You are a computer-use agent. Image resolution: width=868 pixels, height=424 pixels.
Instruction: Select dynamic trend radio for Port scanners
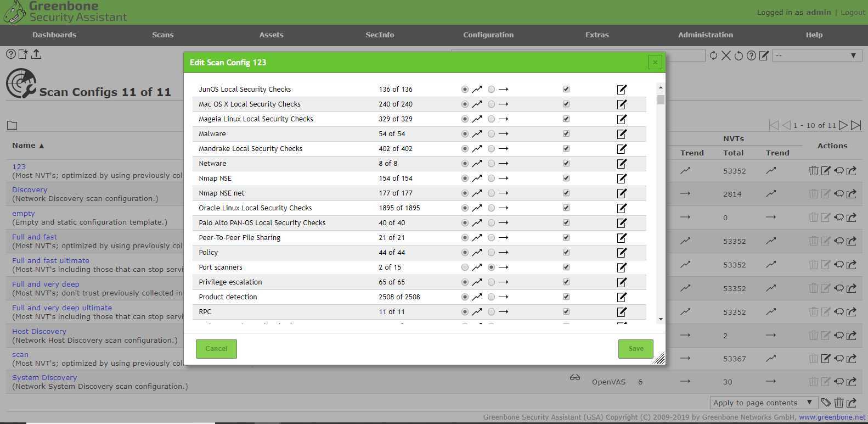[x=465, y=267]
